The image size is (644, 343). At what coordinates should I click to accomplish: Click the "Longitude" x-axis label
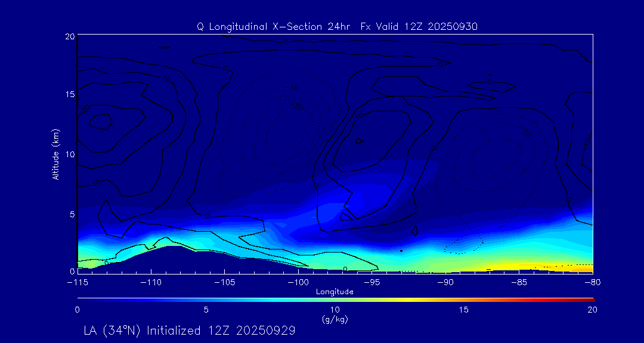pos(335,292)
